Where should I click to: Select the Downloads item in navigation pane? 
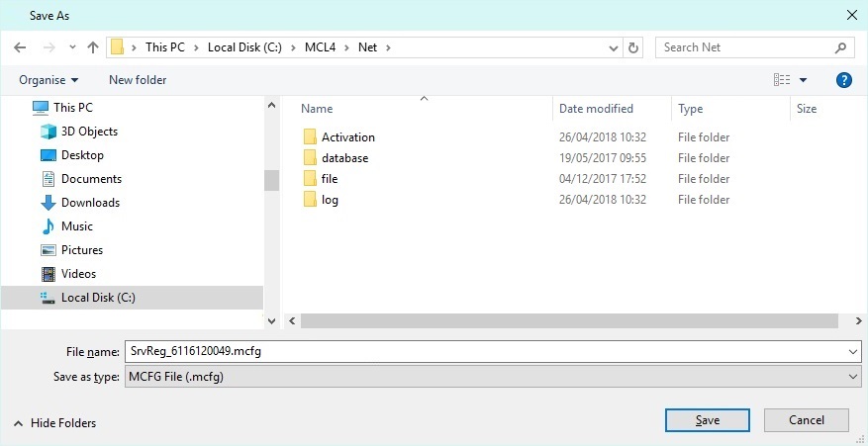click(x=90, y=203)
